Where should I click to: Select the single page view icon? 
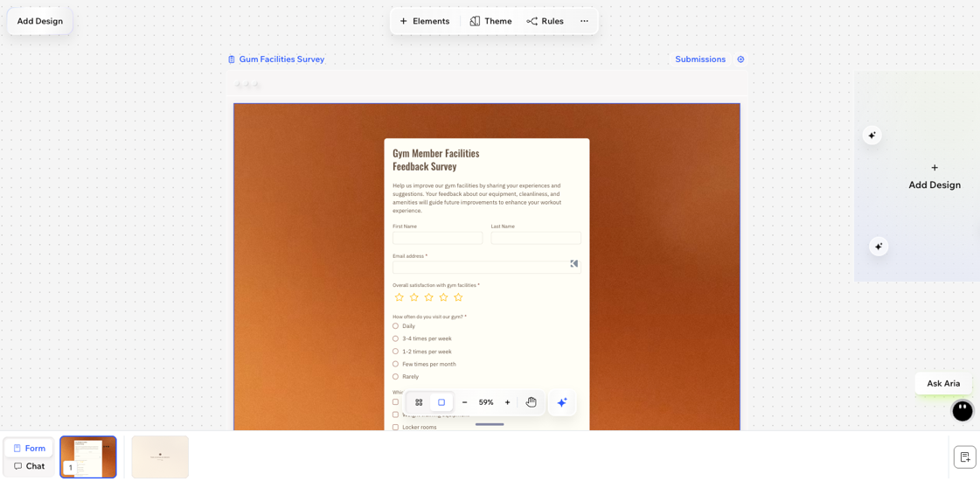[x=441, y=402]
